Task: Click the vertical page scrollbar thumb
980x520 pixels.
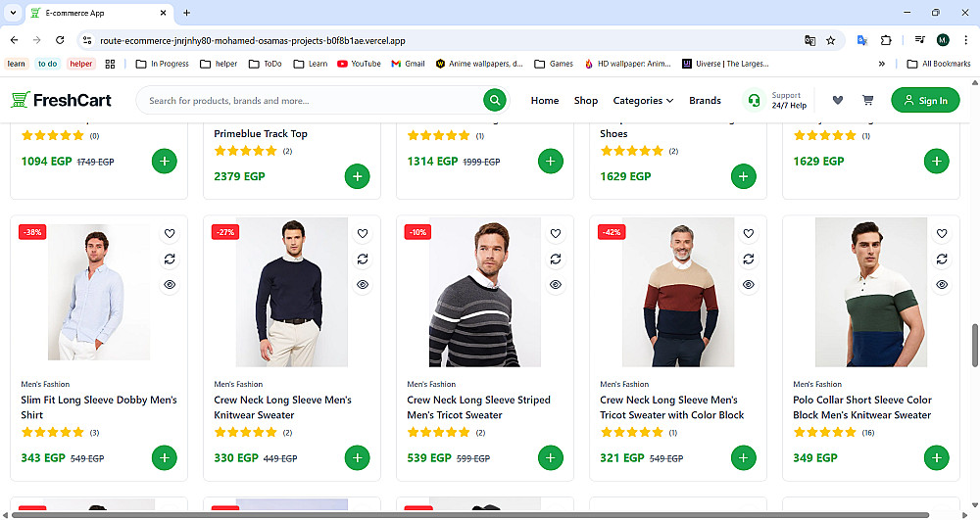Action: [974, 346]
